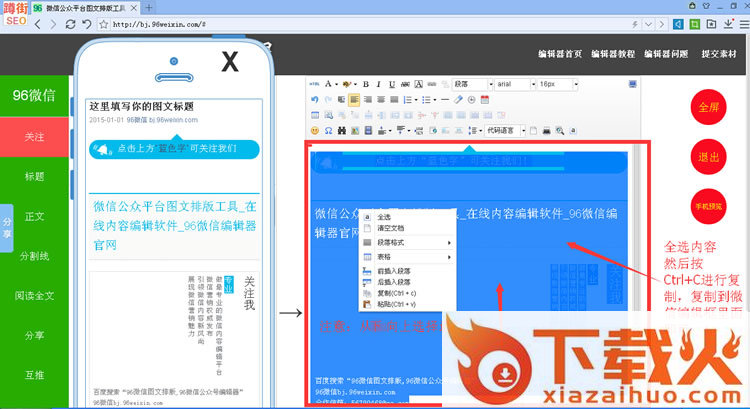Click the underline formatting icon
750x409 pixels.
[x=392, y=85]
